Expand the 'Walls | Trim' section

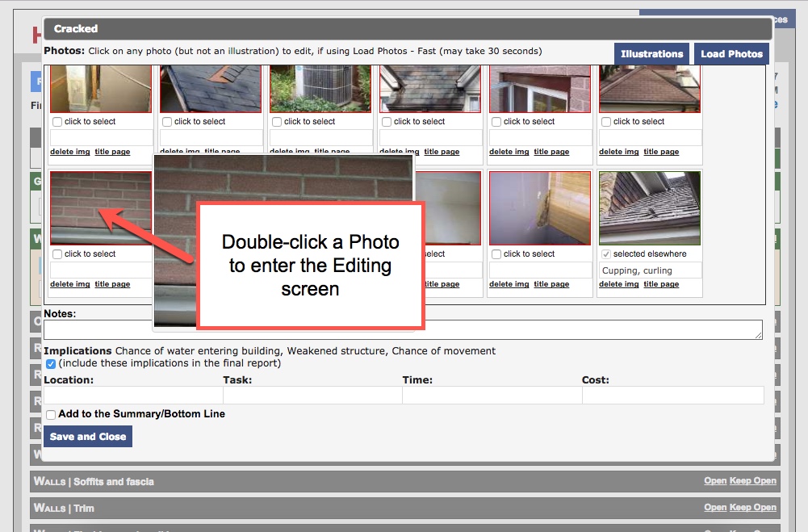(x=715, y=508)
